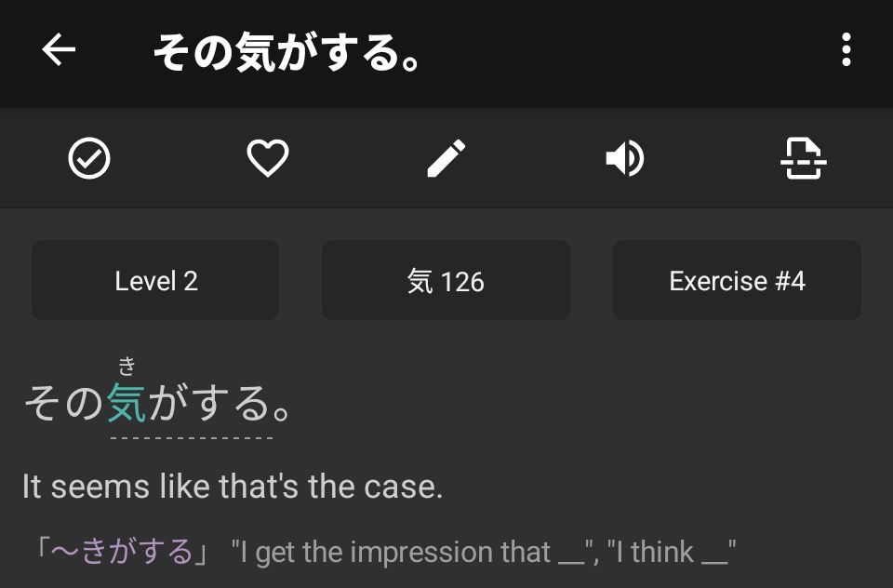Open the 気 126 kanji button
The width and height of the screenshot is (893, 588).
pyautogui.click(x=446, y=281)
